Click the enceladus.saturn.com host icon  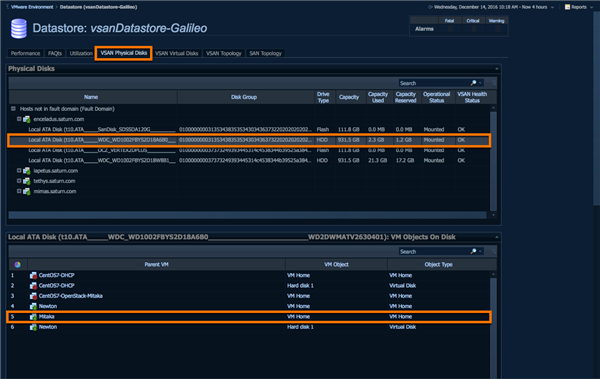point(27,119)
